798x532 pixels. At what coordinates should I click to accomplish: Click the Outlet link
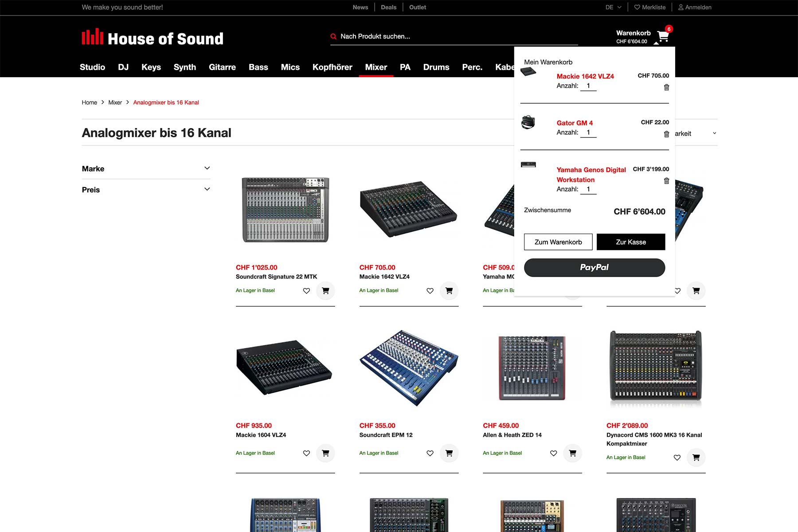pos(418,7)
